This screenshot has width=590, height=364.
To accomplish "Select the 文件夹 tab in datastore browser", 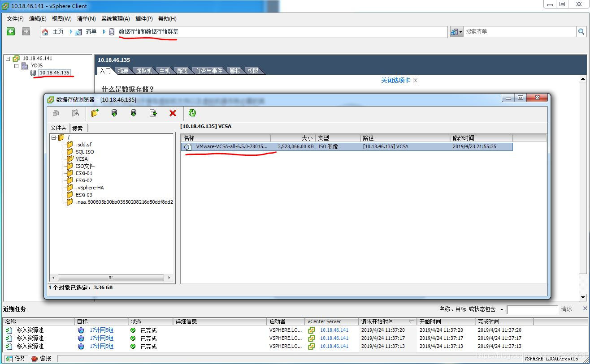I will (x=59, y=128).
